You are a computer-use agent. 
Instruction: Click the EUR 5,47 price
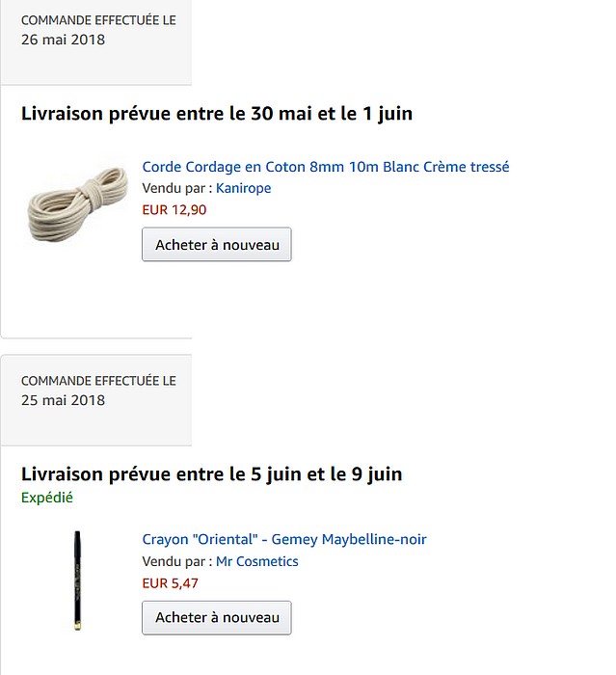coord(171,582)
